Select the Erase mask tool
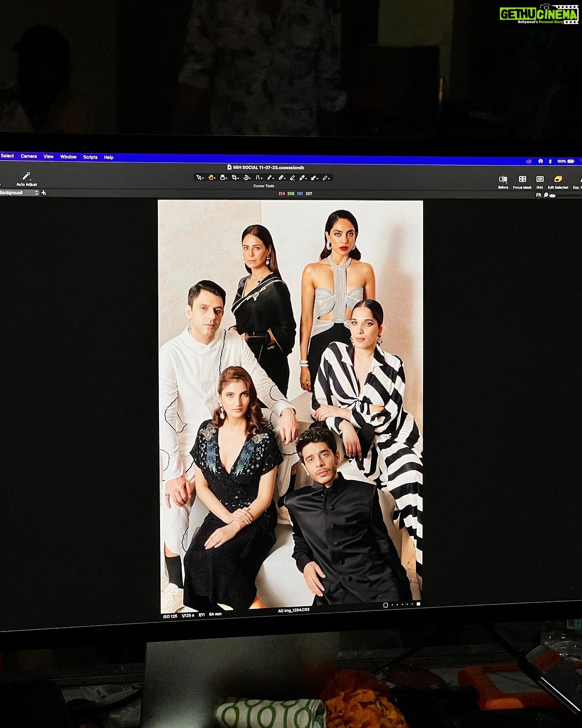 (292, 177)
